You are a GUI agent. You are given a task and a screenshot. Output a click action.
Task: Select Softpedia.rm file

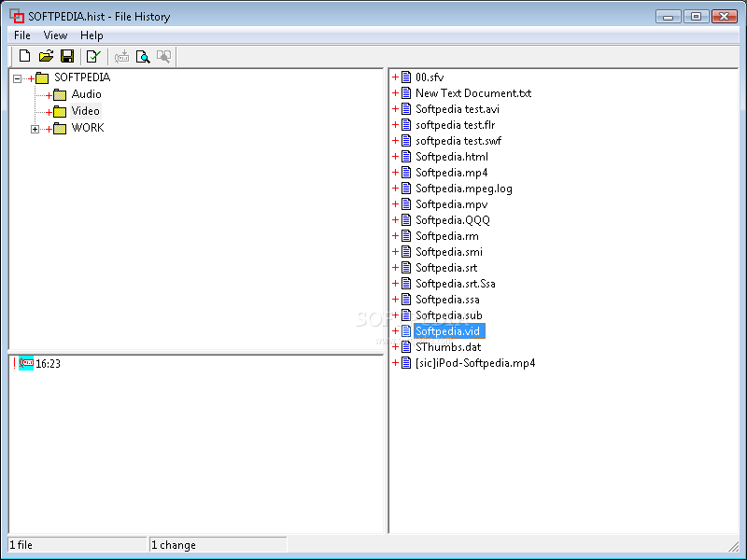tap(447, 236)
